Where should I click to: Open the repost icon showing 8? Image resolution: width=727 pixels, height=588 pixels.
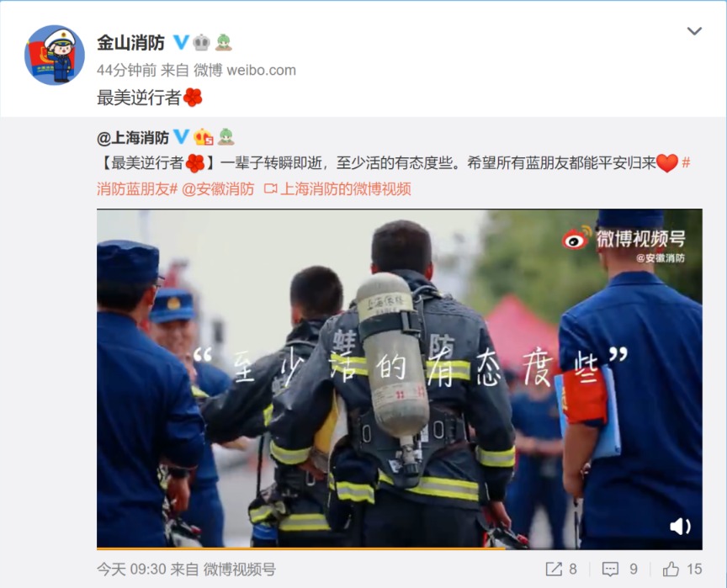561,569
